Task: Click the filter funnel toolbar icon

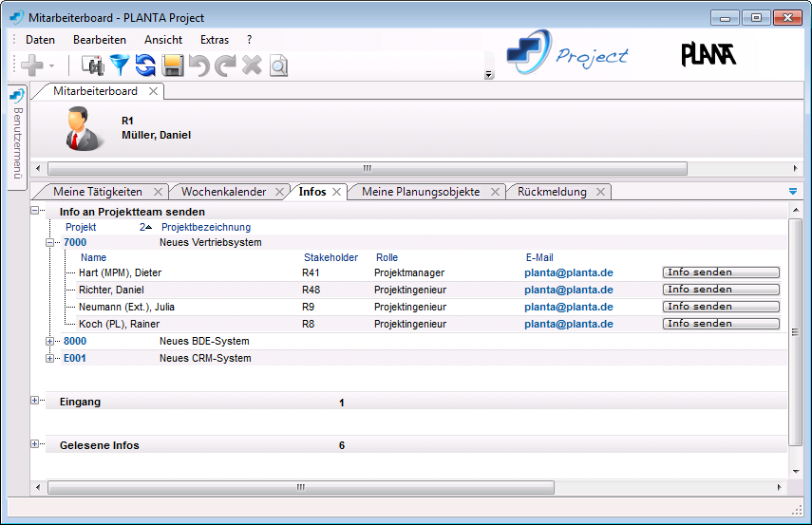Action: pyautogui.click(x=119, y=65)
